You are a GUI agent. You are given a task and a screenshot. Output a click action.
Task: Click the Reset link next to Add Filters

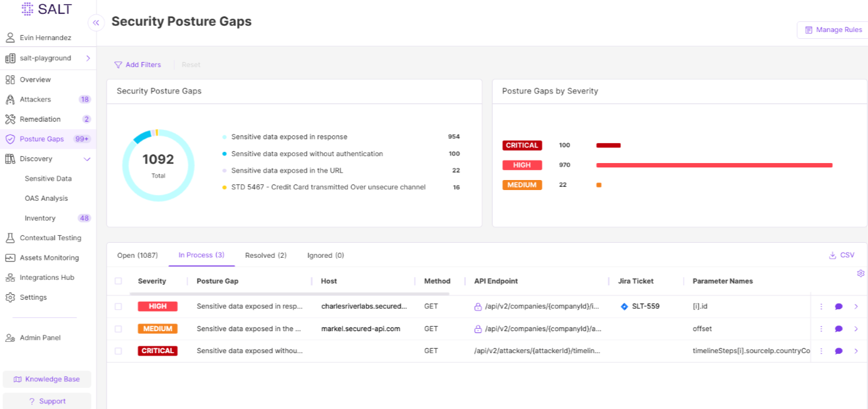pyautogui.click(x=191, y=65)
